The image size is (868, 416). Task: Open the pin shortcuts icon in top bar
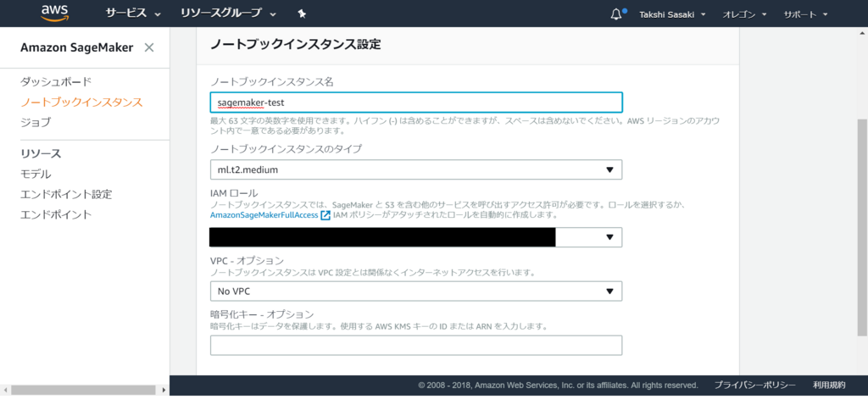[302, 14]
